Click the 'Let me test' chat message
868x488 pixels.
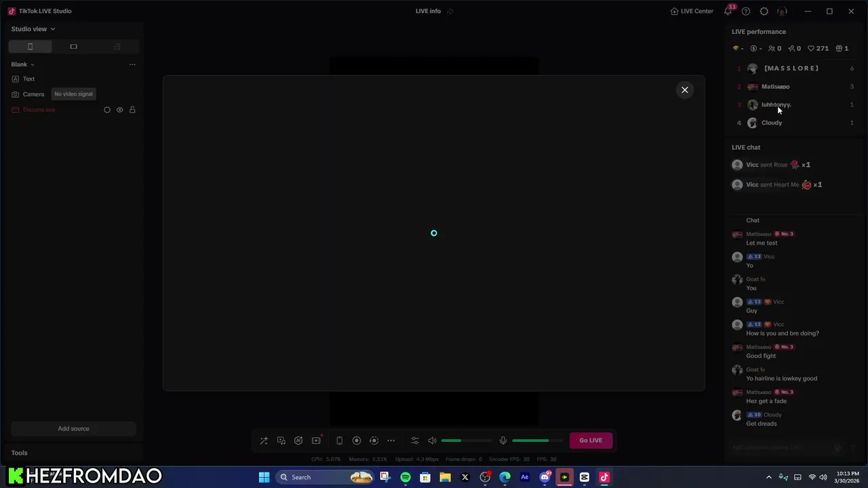tap(762, 243)
